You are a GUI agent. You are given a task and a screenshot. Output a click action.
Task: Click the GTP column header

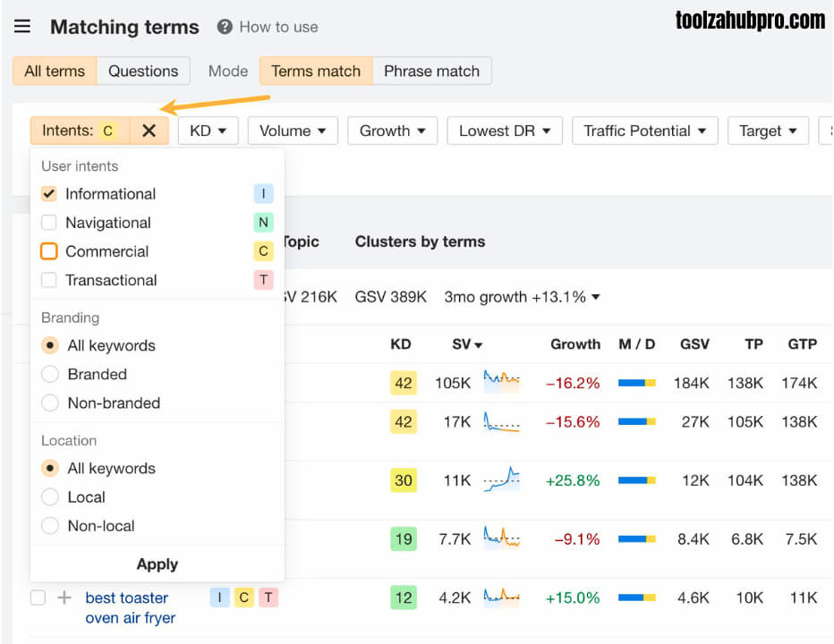(802, 344)
